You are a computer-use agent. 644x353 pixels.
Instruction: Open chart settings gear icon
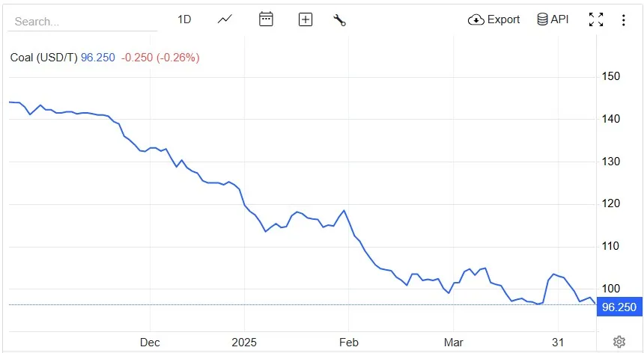click(x=619, y=342)
